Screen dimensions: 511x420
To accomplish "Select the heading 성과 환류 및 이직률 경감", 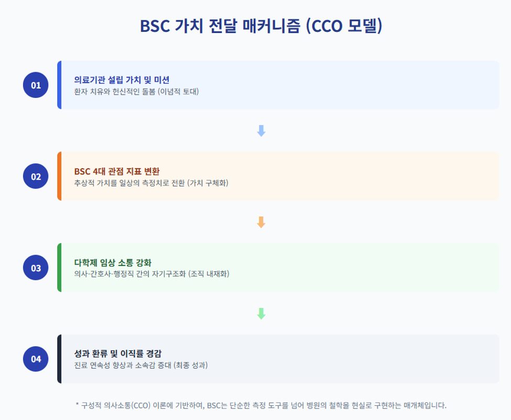I will pos(117,353).
